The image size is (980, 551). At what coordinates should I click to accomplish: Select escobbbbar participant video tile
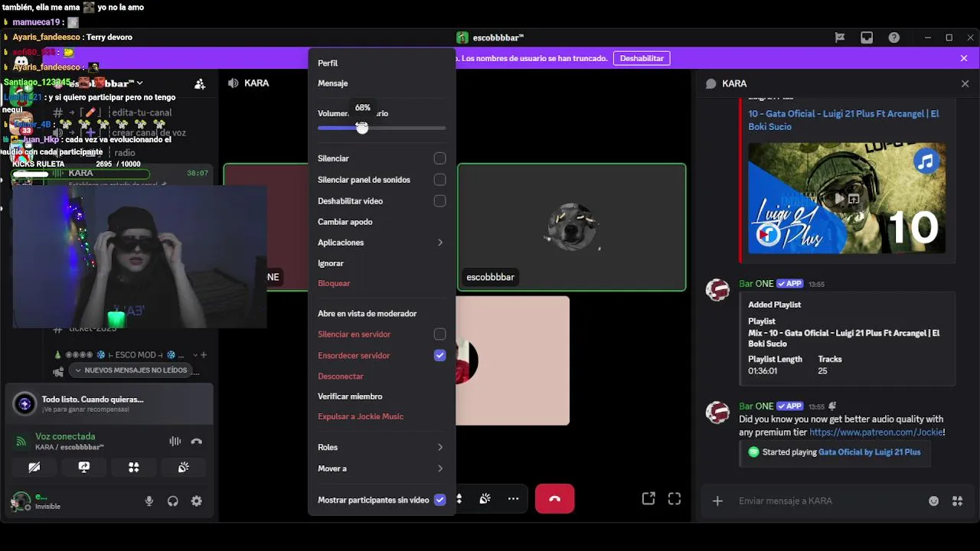point(572,227)
